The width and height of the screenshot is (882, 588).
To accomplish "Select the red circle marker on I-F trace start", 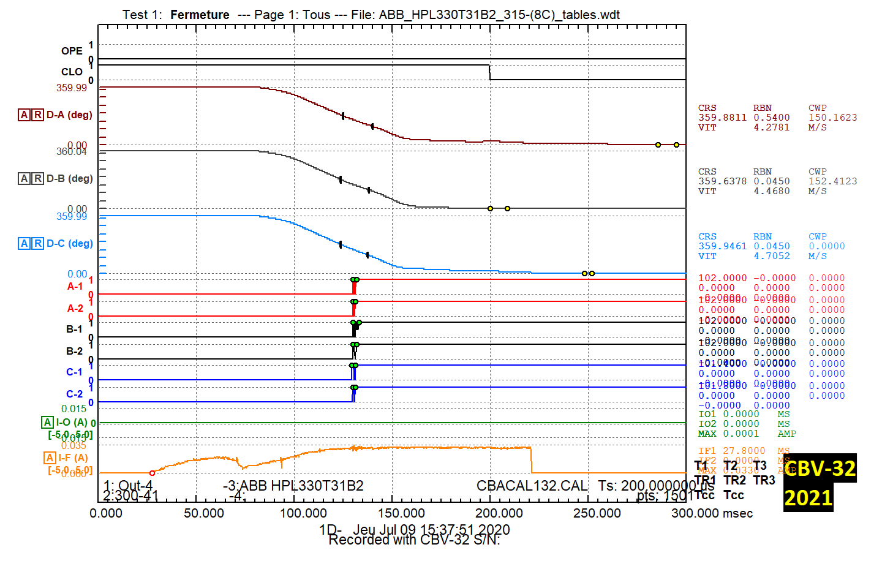I will pos(153,473).
